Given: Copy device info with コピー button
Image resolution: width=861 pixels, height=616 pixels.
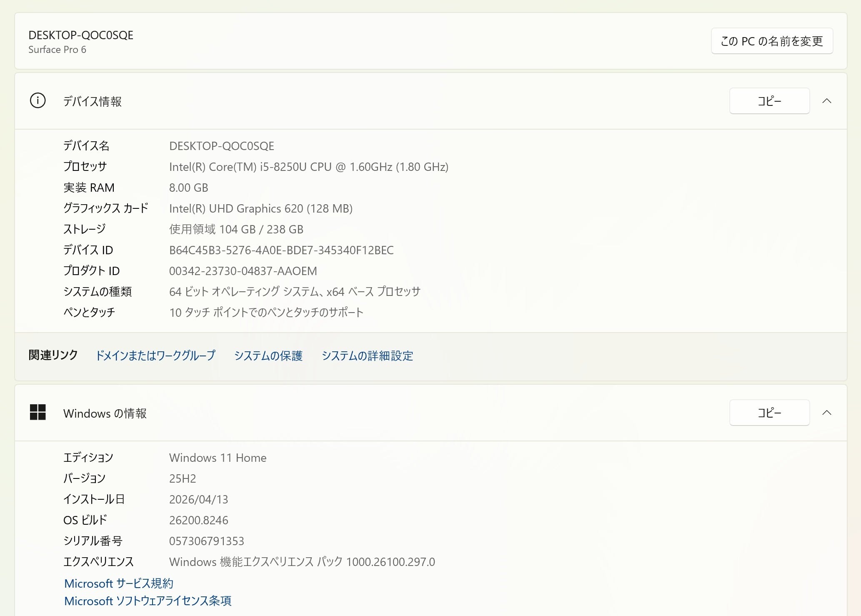Looking at the screenshot, I should (x=769, y=101).
